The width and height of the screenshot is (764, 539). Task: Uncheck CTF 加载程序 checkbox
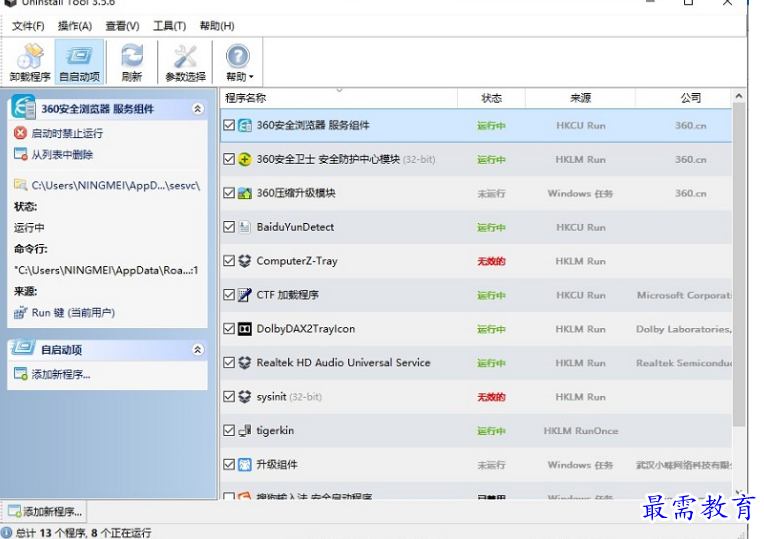pos(229,295)
